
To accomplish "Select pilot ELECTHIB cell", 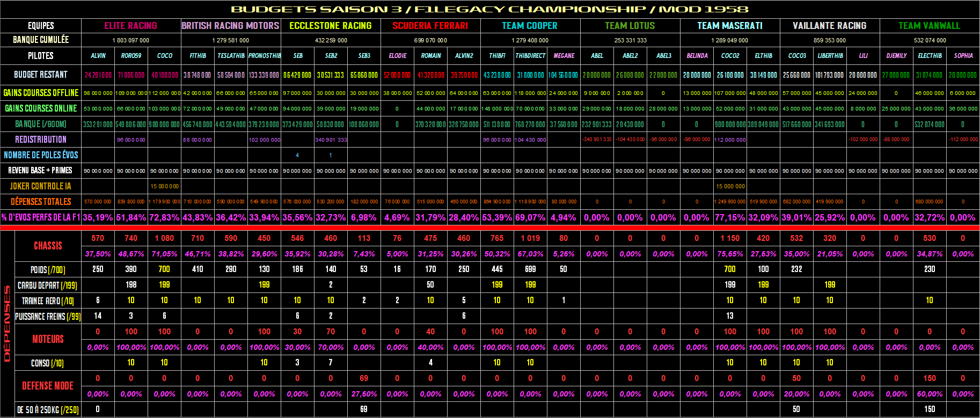I will click(930, 55).
